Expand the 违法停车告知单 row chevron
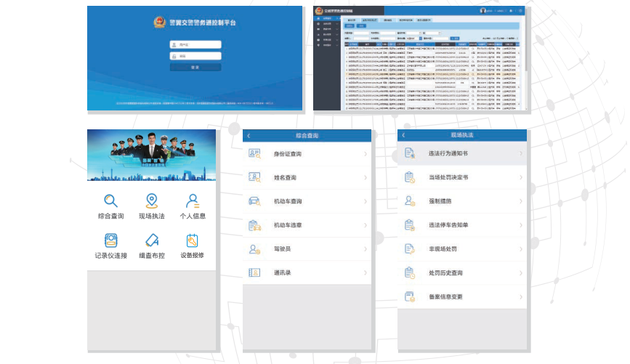Image resolution: width=630 pixels, height=364 pixels. (x=521, y=225)
